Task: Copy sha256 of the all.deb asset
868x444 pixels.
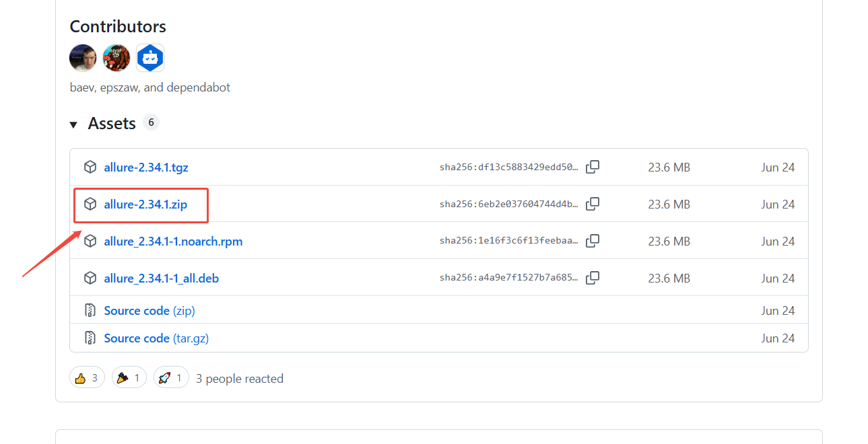Action: tap(593, 279)
